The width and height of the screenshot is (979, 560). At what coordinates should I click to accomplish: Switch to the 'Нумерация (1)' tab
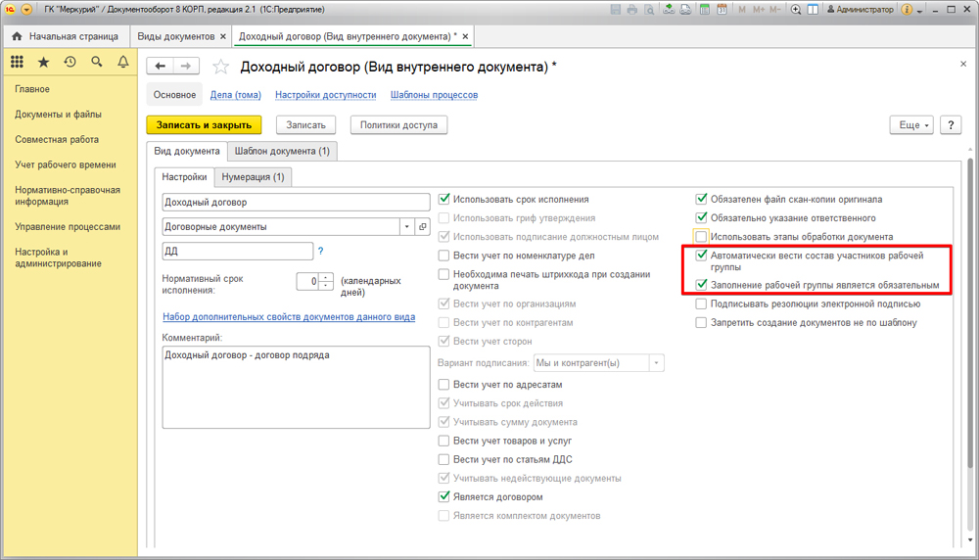(253, 177)
